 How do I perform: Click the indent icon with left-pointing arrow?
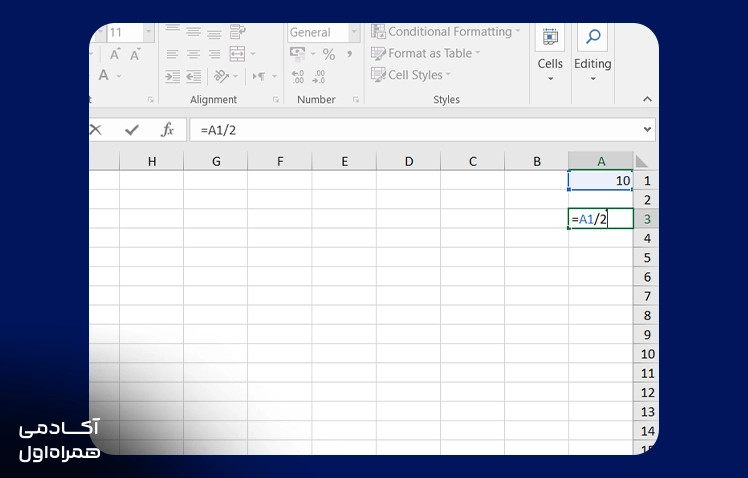pyautogui.click(x=193, y=76)
